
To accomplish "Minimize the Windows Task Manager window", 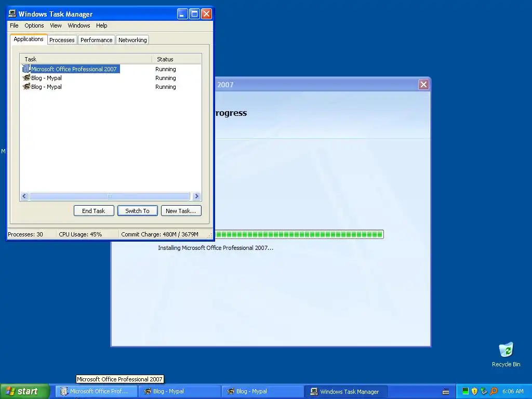I will pyautogui.click(x=182, y=14).
